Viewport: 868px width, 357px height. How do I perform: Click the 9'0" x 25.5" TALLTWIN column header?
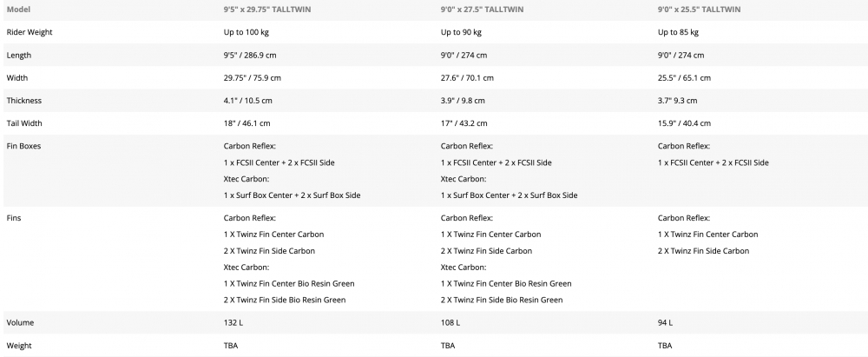(x=699, y=10)
